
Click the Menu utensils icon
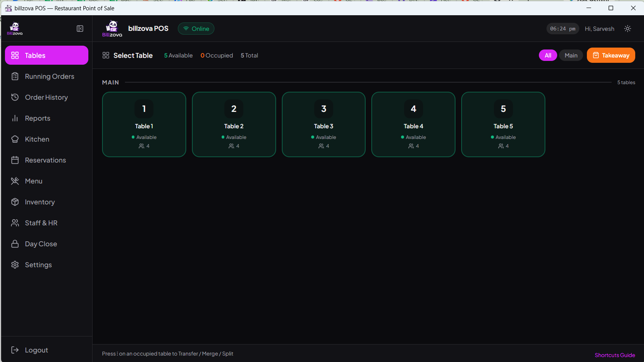[15, 181]
